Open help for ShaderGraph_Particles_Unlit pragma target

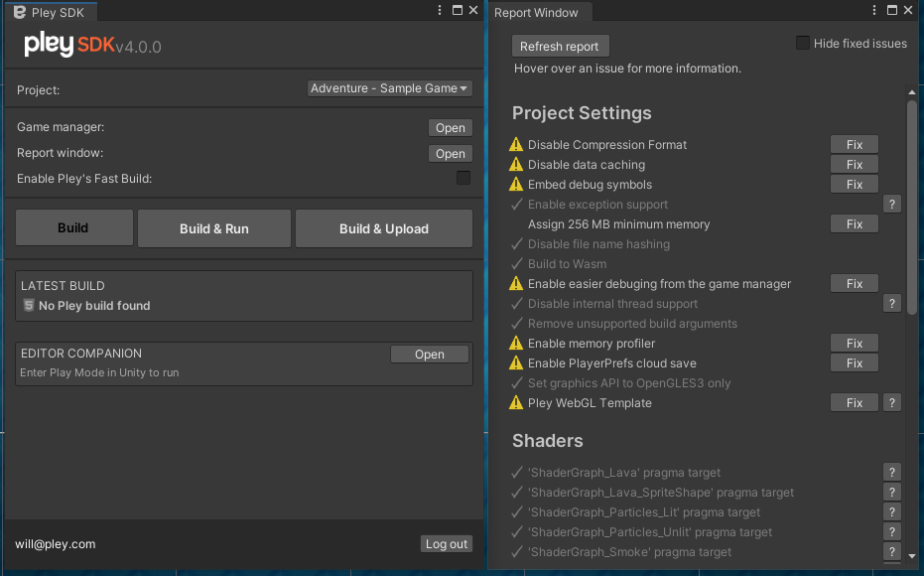(891, 531)
